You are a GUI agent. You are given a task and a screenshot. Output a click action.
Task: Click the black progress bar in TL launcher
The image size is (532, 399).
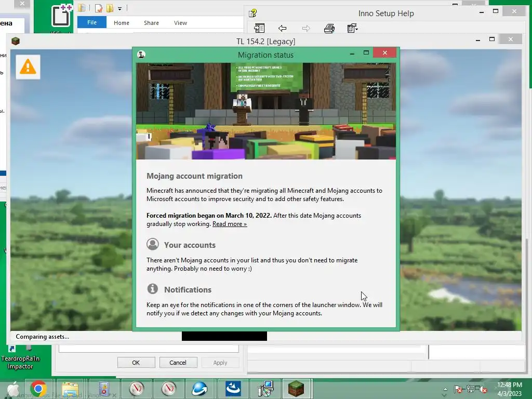coord(224,336)
